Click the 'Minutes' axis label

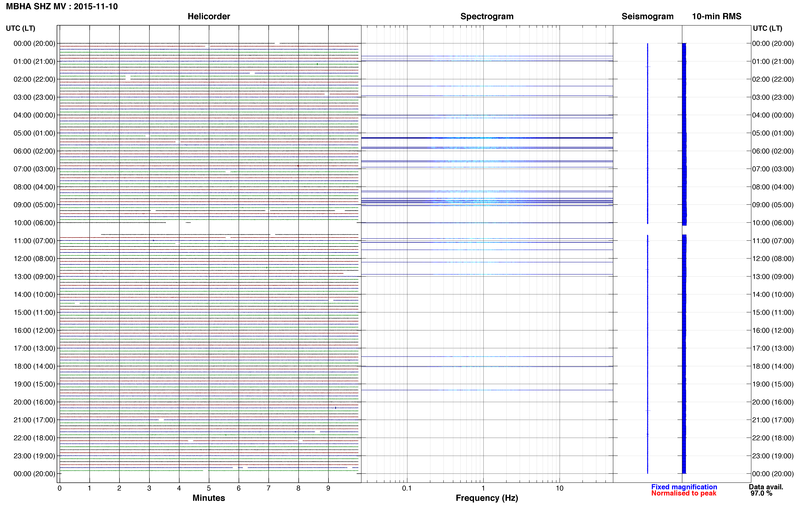(x=209, y=498)
